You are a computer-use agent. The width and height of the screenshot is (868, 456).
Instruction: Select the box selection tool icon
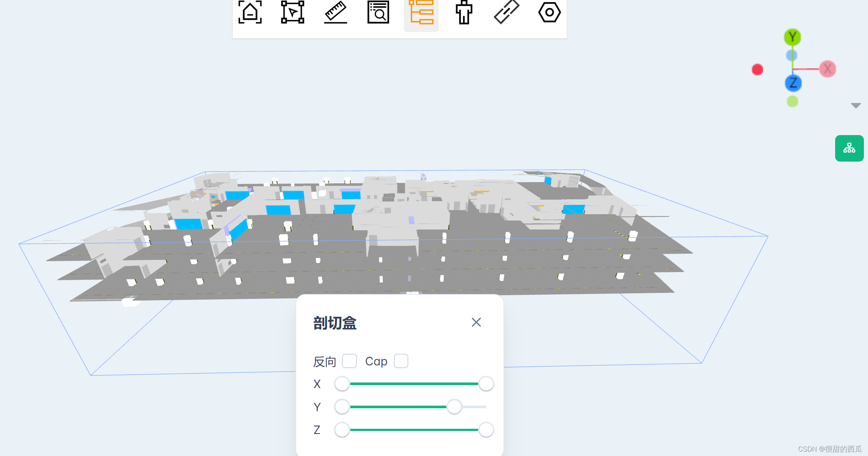[x=292, y=13]
